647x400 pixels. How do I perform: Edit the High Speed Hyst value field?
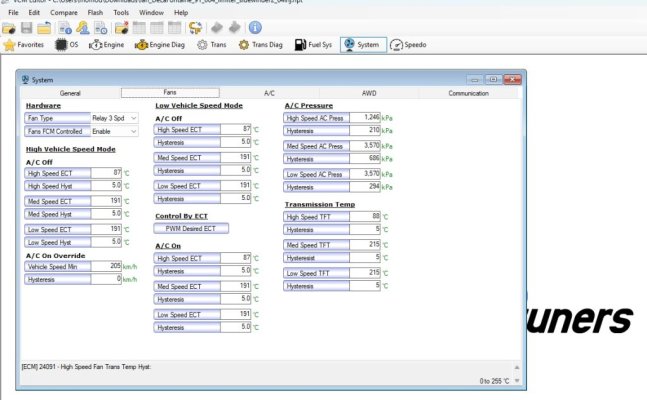(106, 186)
